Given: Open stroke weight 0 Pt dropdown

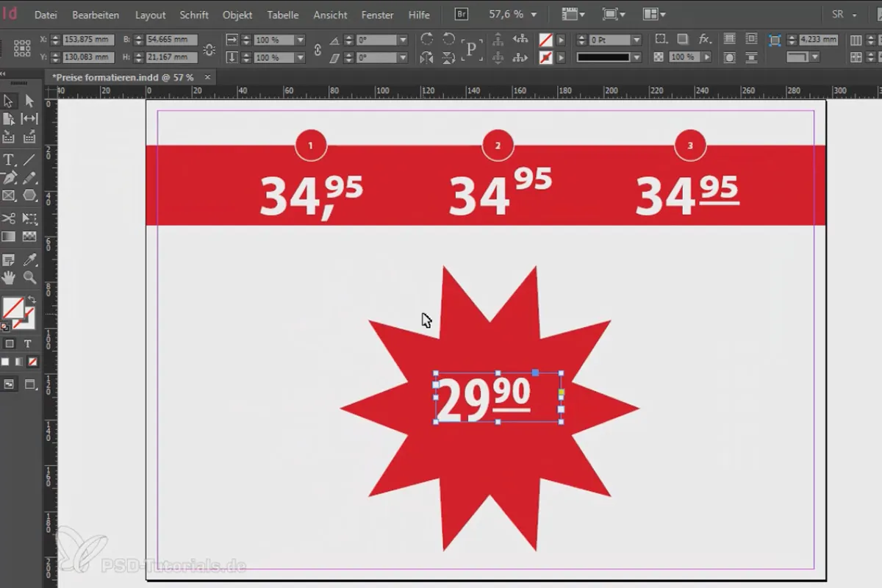Looking at the screenshot, I should [x=637, y=40].
